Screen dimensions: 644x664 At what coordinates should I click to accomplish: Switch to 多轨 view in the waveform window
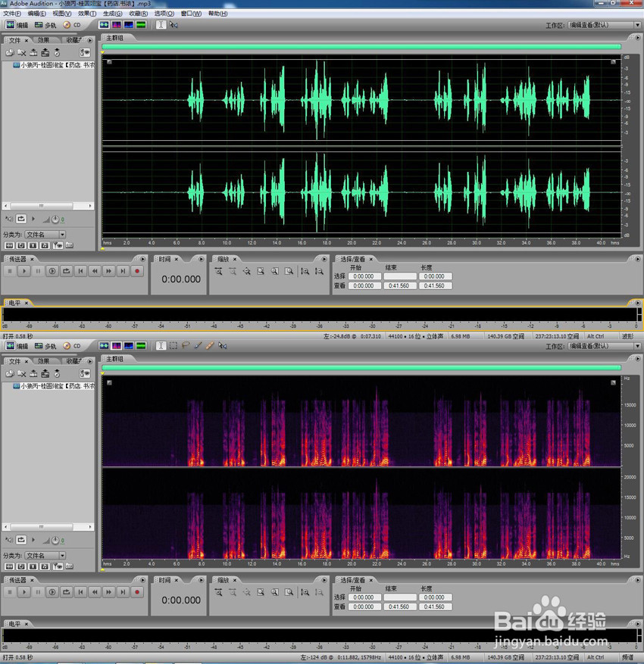click(x=45, y=25)
